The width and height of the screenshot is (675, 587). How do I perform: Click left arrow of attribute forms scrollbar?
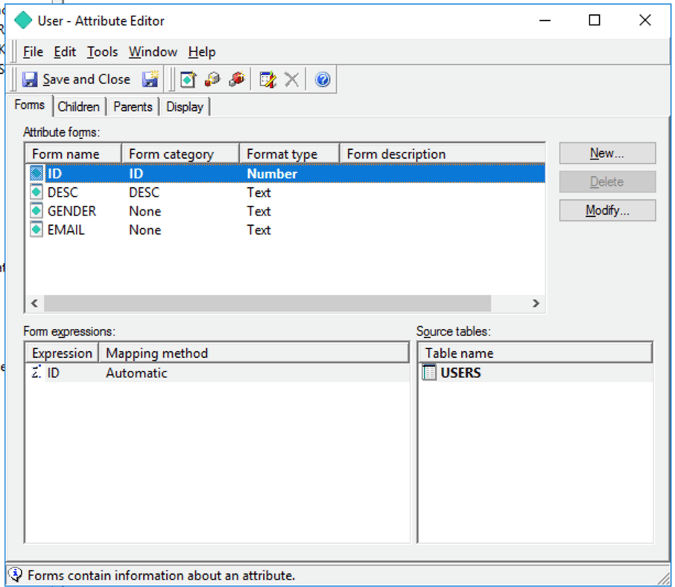click(34, 303)
